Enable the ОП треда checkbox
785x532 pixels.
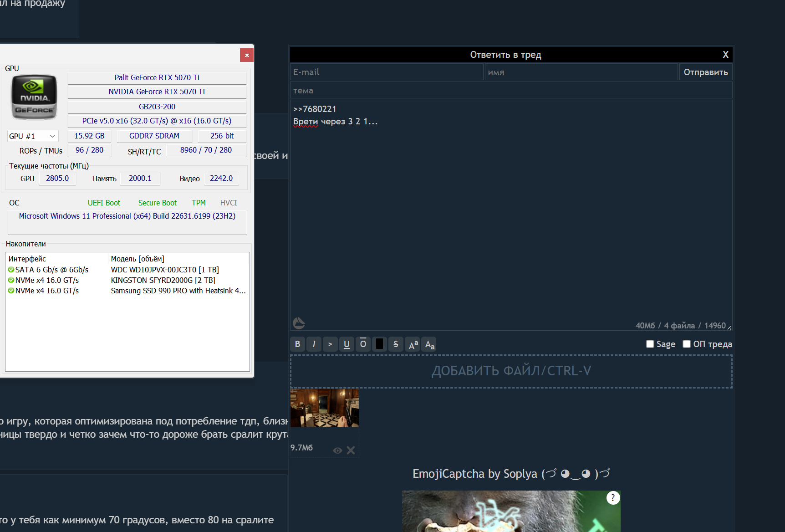coord(687,344)
